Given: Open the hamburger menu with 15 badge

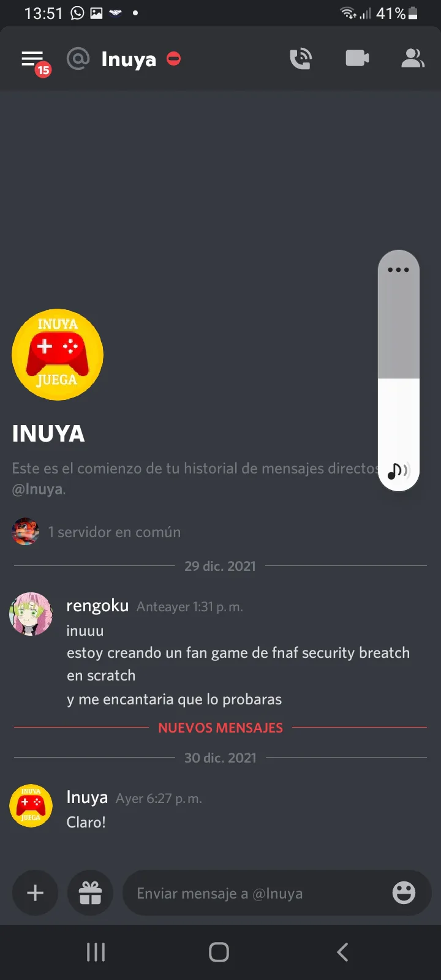Looking at the screenshot, I should pos(35,61).
